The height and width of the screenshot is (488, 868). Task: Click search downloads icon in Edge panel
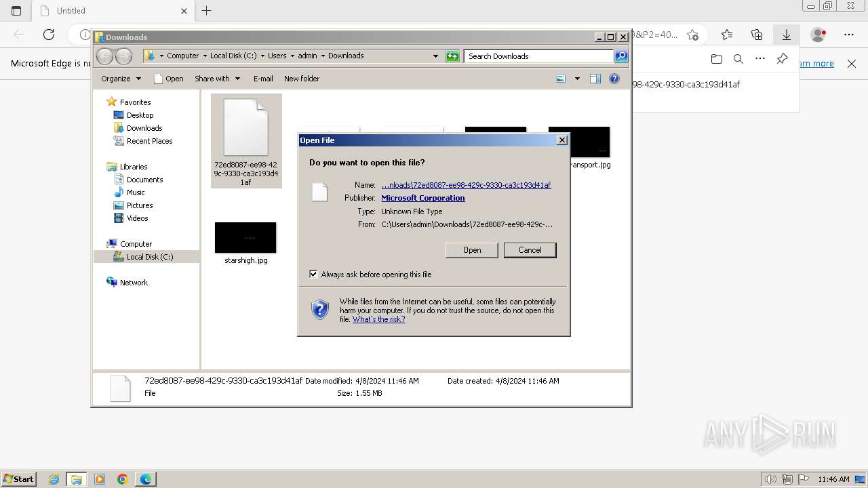(738, 59)
